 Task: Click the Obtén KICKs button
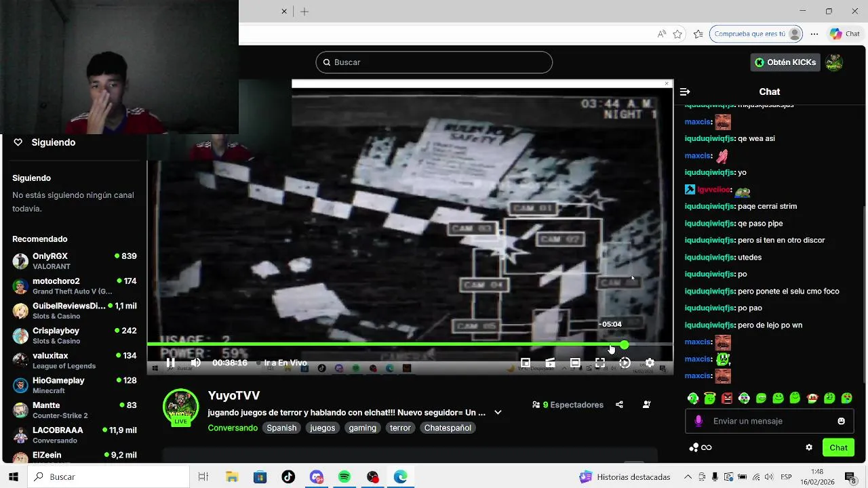tap(785, 62)
